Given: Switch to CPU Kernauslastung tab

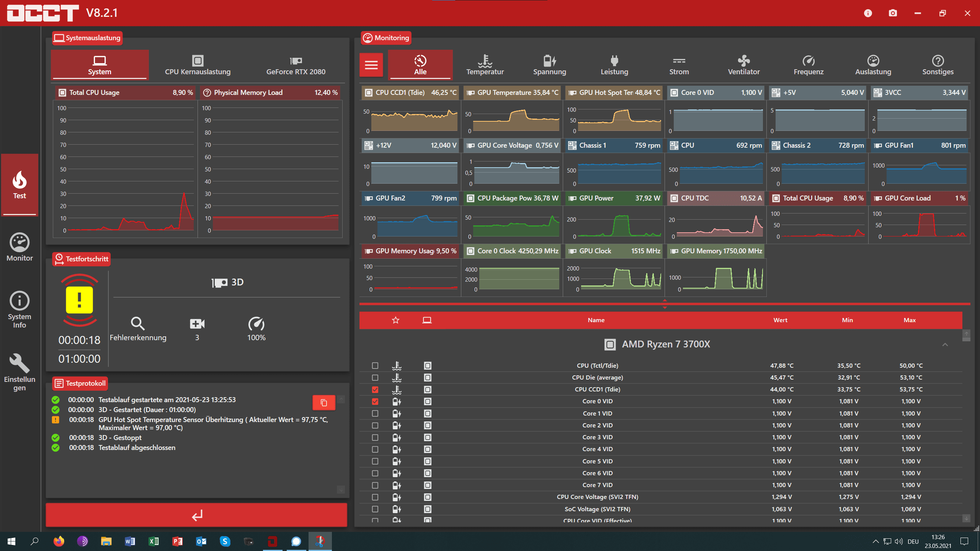Looking at the screenshot, I should point(198,65).
